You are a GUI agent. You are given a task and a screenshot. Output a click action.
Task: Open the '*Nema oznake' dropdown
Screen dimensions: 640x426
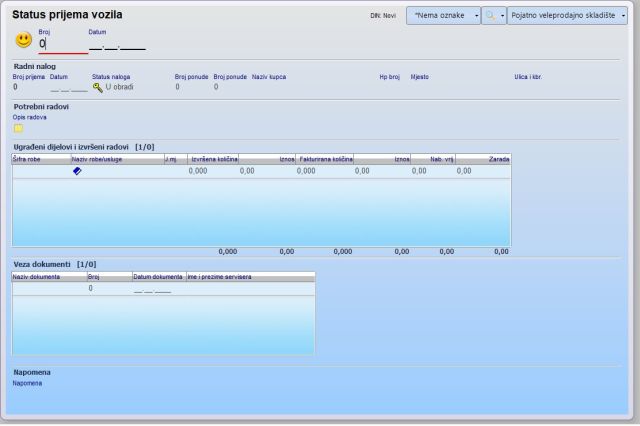441,16
